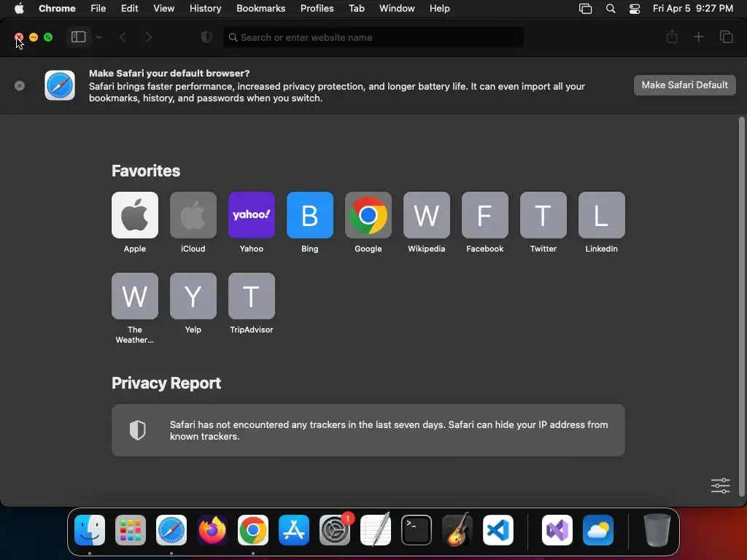Launch Visual Studio Code from the Dock

498,530
